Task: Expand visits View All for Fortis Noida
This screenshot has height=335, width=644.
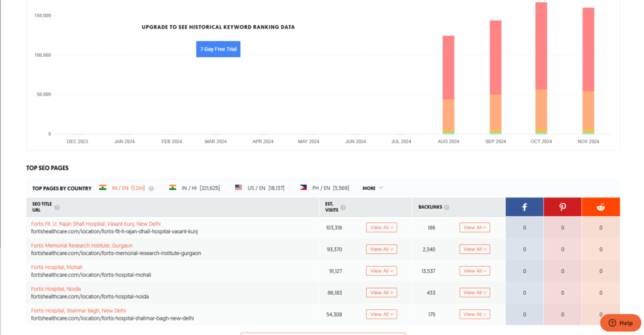Action: pos(381,292)
